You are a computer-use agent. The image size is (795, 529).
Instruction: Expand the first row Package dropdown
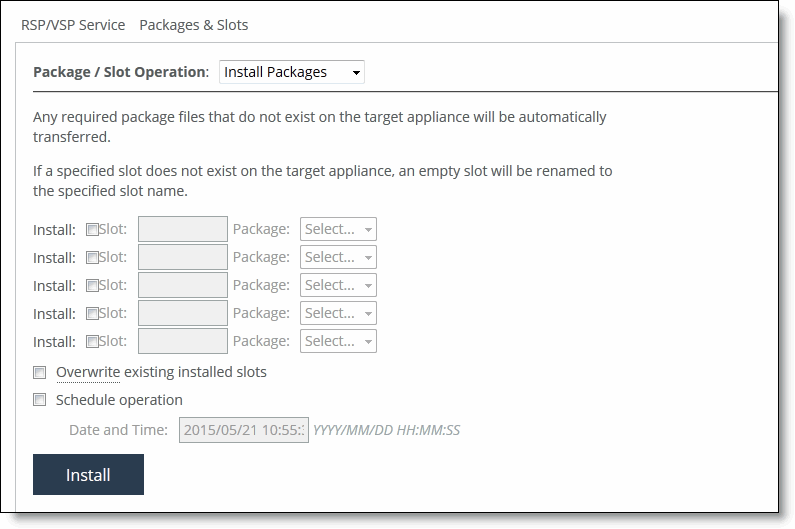338,229
